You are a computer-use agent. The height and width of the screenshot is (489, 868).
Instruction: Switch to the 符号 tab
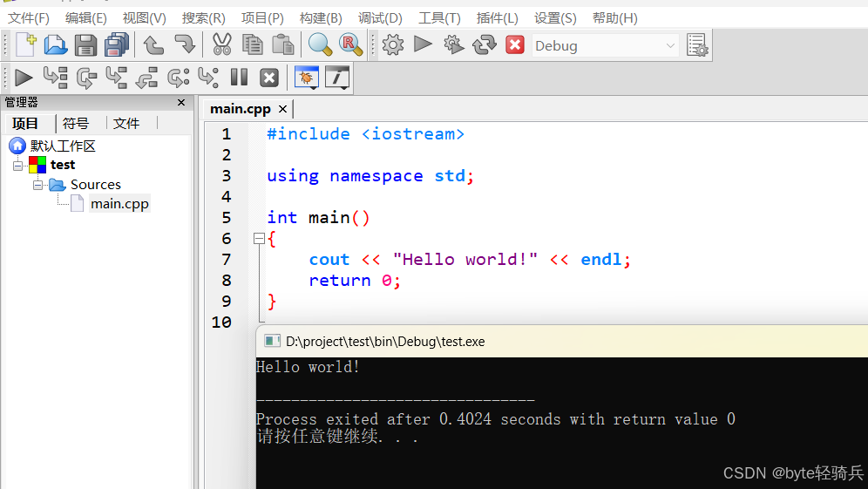click(x=76, y=123)
